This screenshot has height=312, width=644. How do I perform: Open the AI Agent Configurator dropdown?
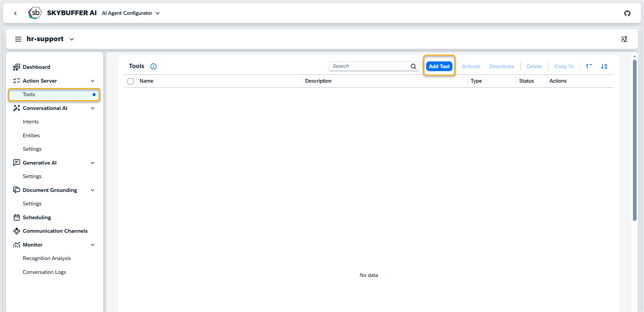click(x=131, y=13)
